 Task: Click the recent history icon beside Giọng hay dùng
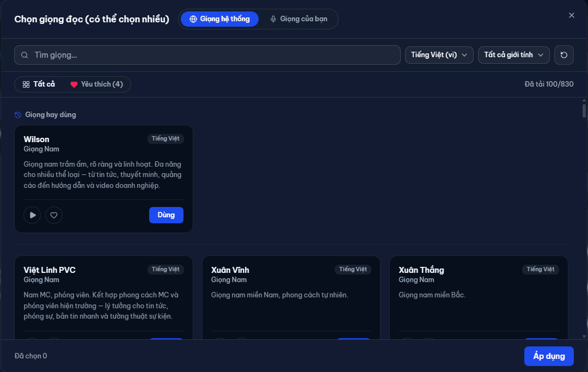point(18,115)
